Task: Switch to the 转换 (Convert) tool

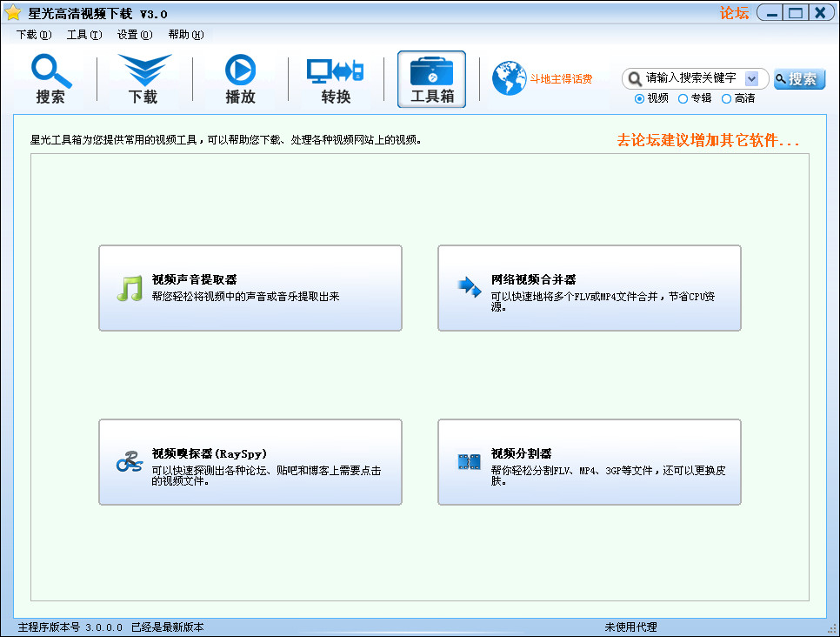Action: point(335,78)
